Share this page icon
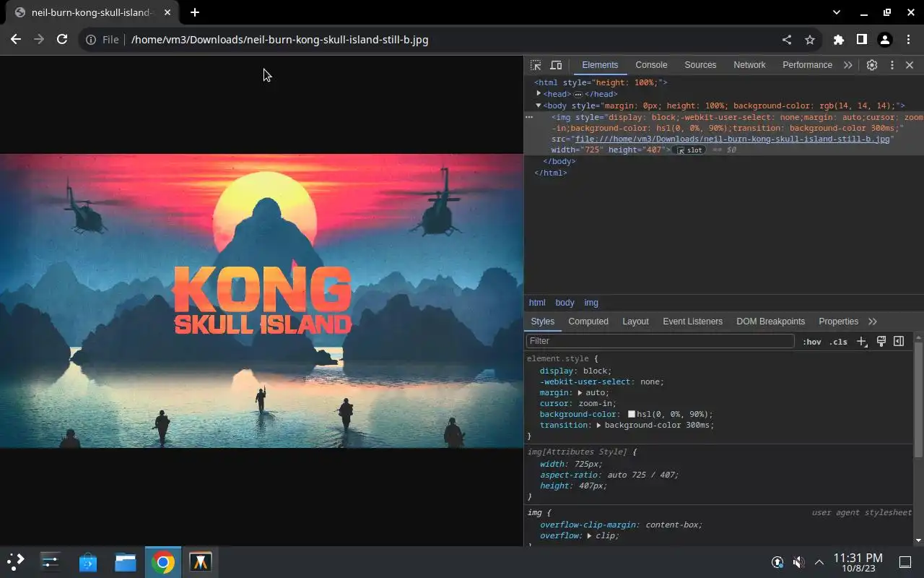 [787, 40]
